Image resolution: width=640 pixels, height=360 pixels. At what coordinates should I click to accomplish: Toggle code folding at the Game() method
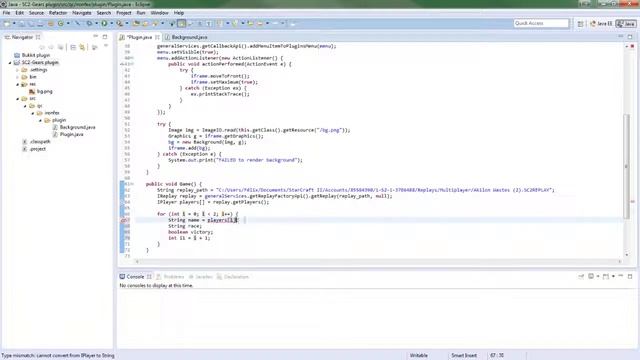pyautogui.click(x=132, y=184)
